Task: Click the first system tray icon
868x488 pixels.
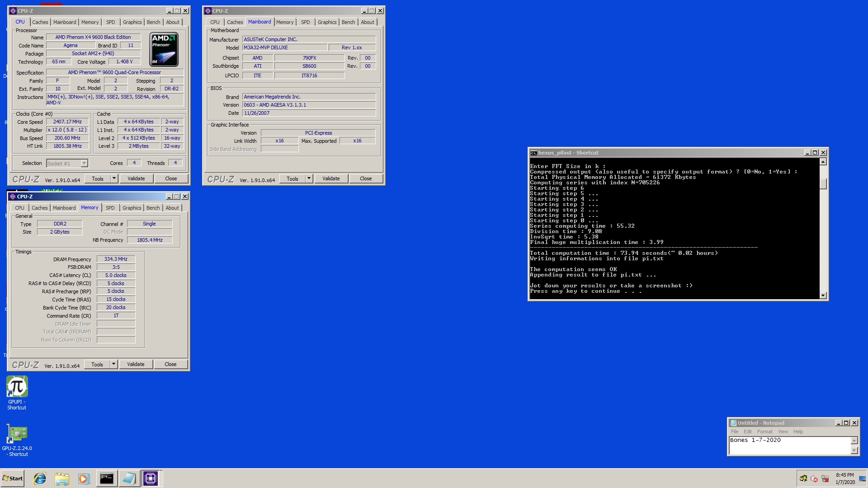Action: 803,479
